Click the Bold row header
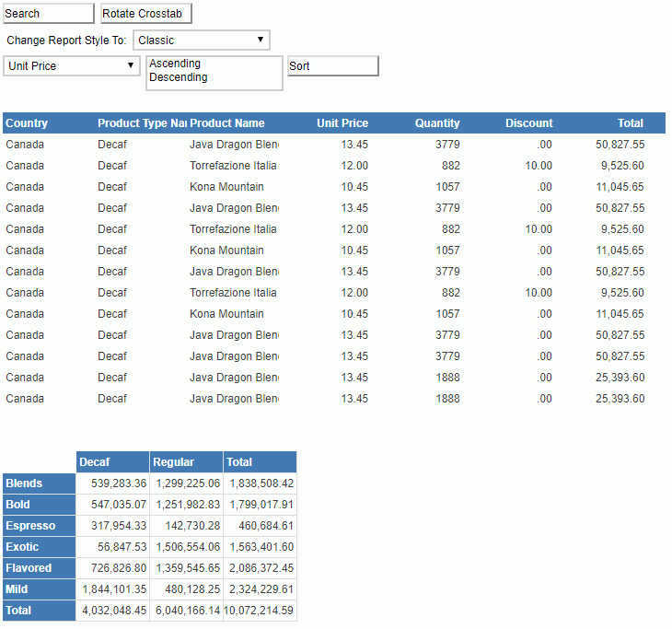The height and width of the screenshot is (629, 672). 40,505
